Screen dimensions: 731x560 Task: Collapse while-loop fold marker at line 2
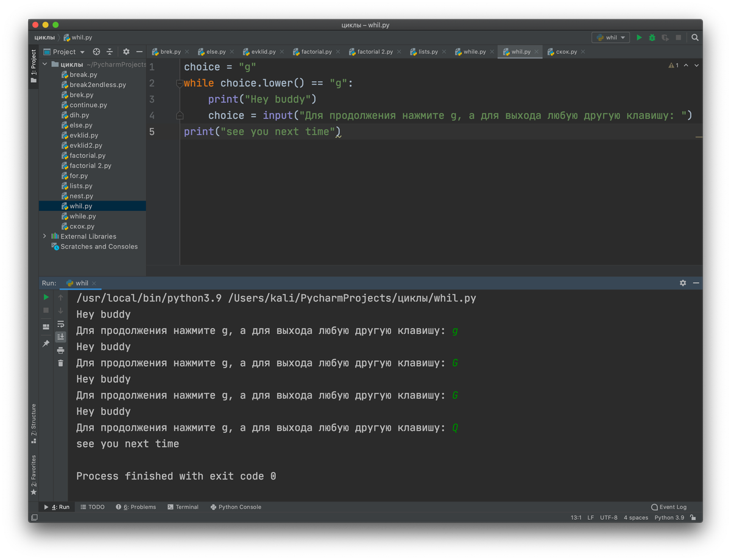coord(180,83)
